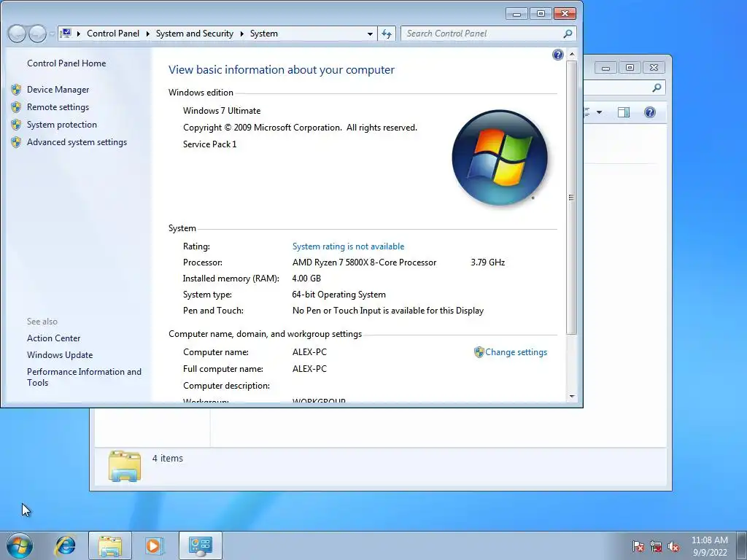Expand the arrow after the computer icon
This screenshot has width=747, height=560.
(79, 34)
